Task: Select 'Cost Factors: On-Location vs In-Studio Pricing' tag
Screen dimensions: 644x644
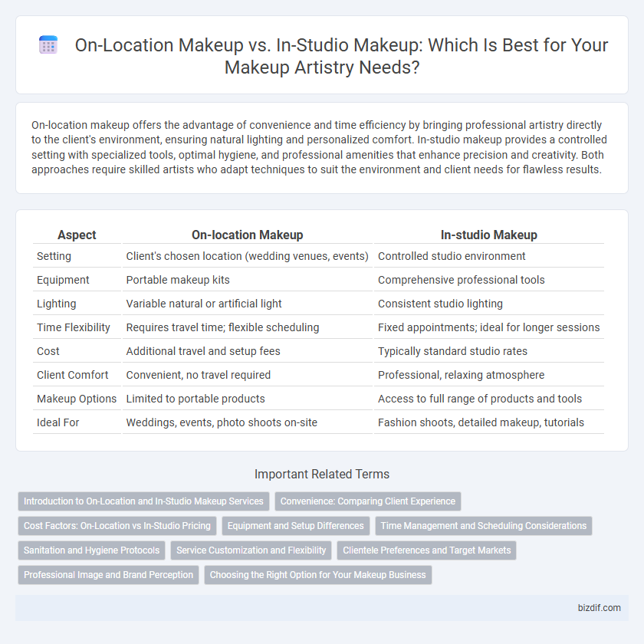Action: pyautogui.click(x=117, y=526)
